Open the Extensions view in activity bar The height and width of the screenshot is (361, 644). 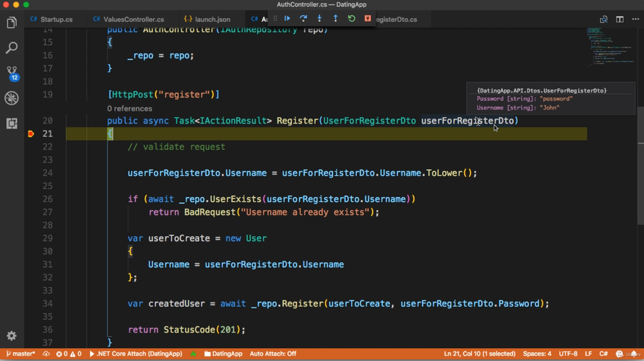point(12,123)
